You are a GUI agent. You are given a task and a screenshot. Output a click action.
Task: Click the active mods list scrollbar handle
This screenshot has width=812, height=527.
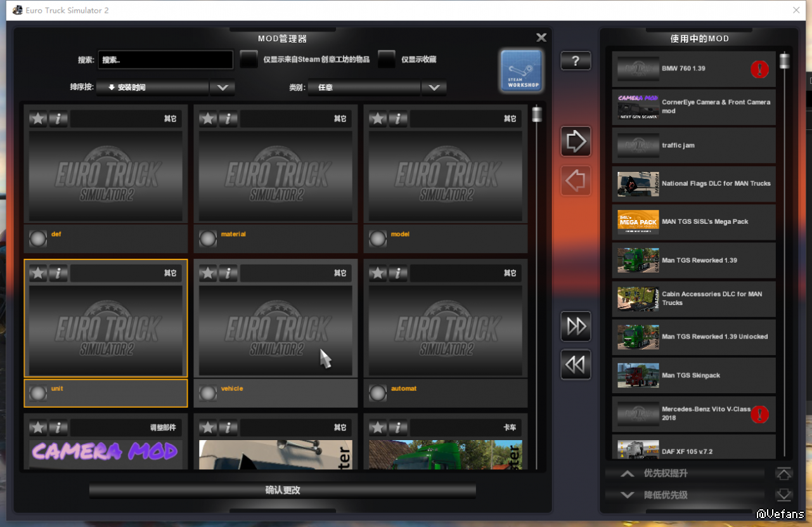click(785, 61)
